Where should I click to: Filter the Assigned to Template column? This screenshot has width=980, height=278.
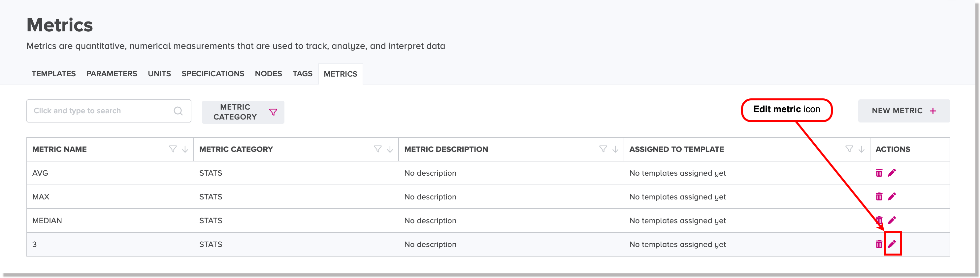click(849, 149)
